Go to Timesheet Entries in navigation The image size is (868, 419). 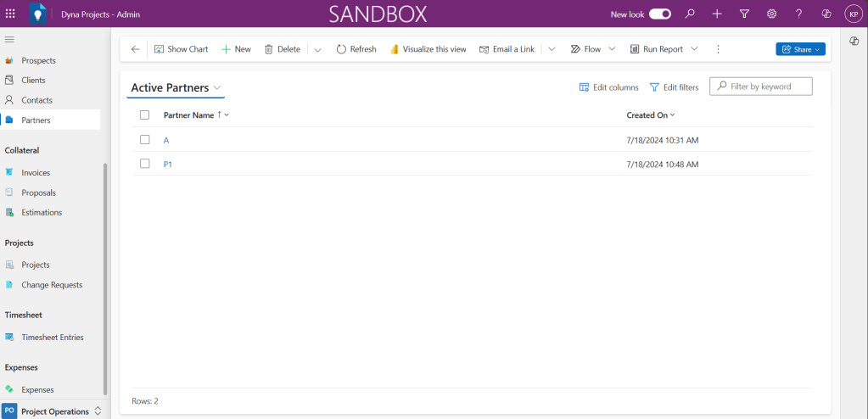[x=52, y=337]
